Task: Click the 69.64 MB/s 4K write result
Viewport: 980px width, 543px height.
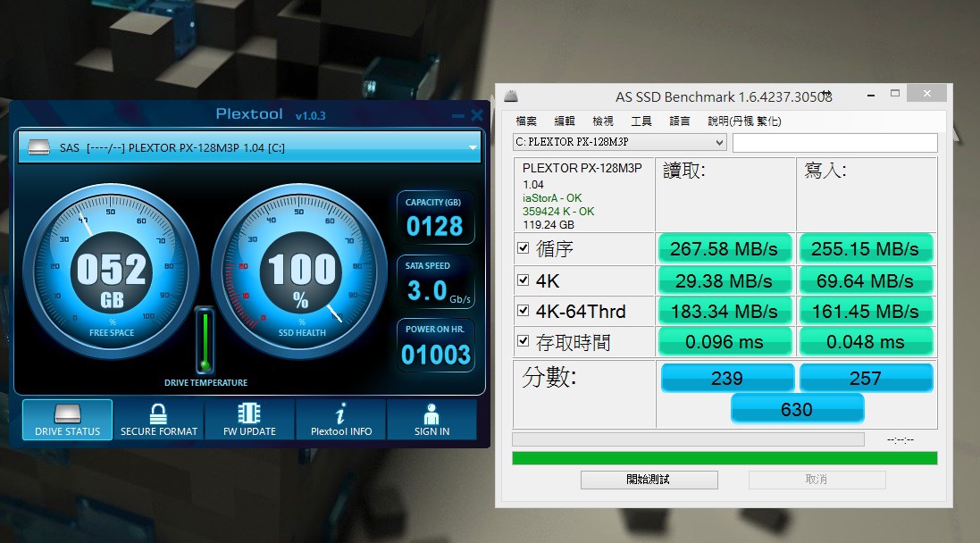Action: click(866, 280)
